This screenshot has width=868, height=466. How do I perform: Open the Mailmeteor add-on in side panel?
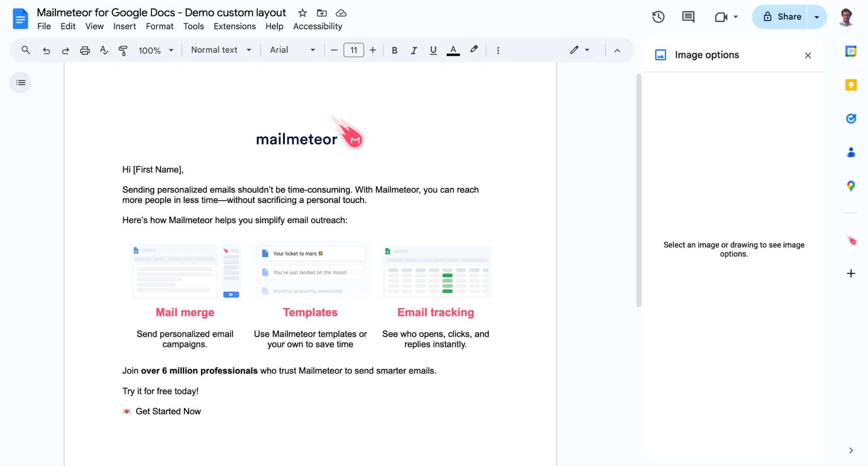click(851, 240)
